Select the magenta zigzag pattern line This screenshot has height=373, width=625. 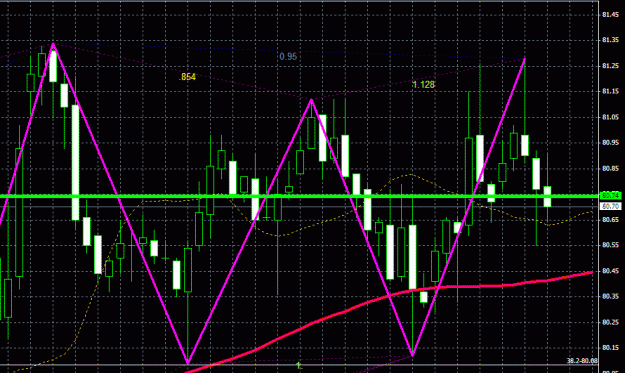[250, 231]
